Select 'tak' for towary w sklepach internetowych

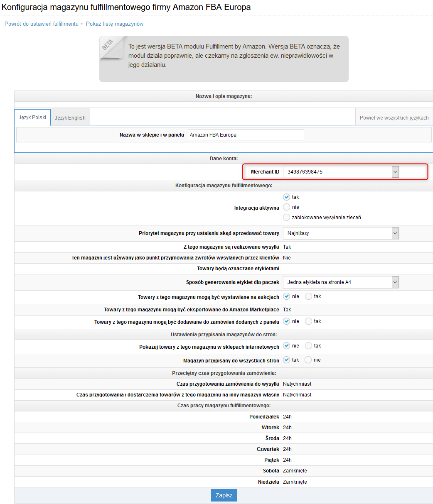308,346
